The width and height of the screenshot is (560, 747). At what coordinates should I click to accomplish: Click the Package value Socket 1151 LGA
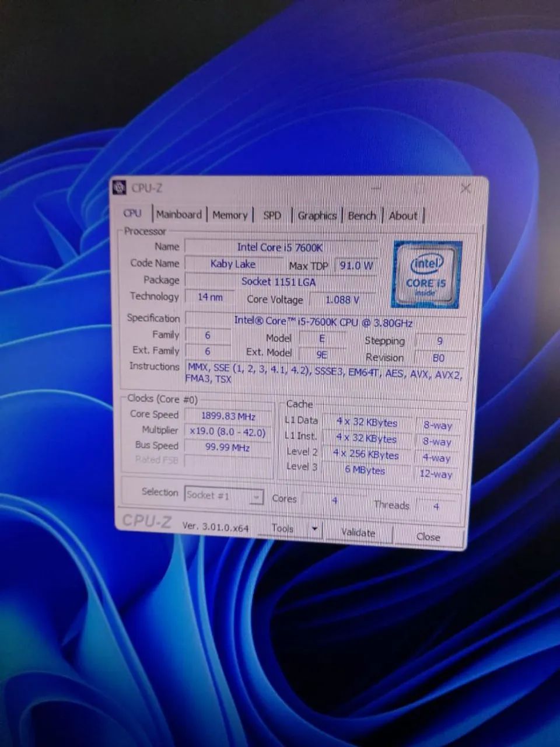point(279,281)
